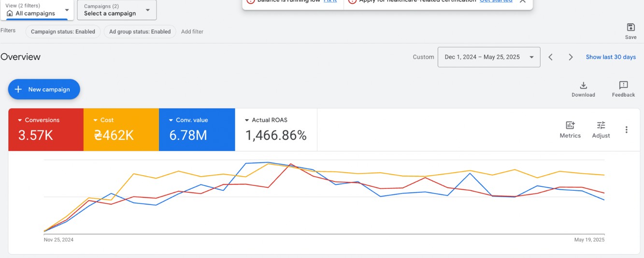The width and height of the screenshot is (644, 258).
Task: Open the three-dot more options menu
Action: click(x=627, y=130)
